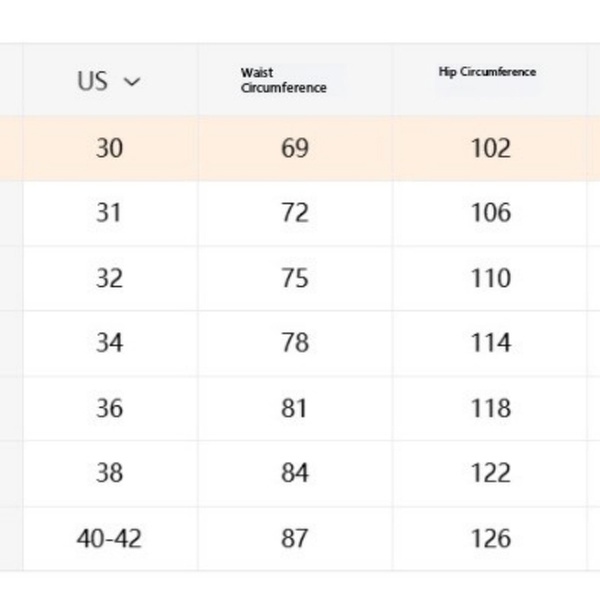Viewport: 600px width, 600px height.
Task: Click waist value 72
Action: point(295,213)
